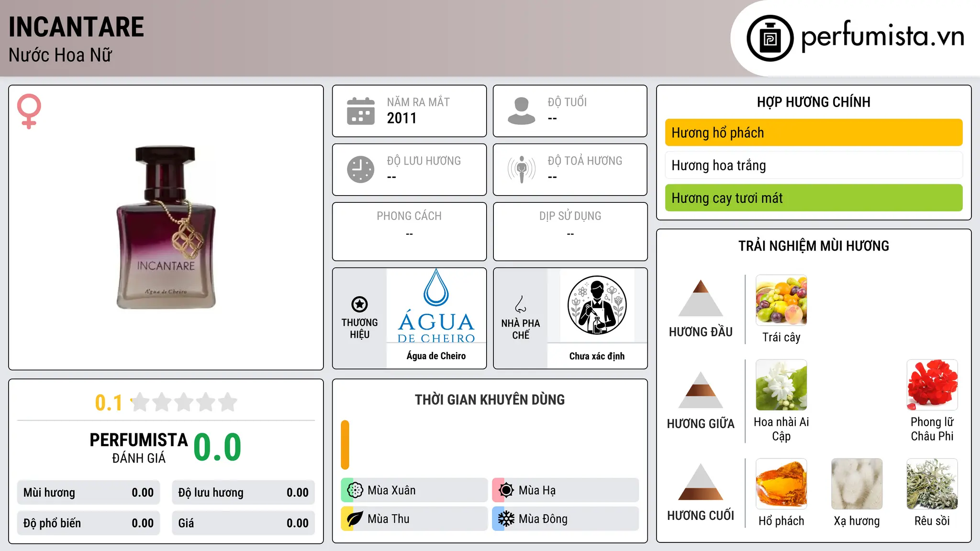The height and width of the screenshot is (551, 980).
Task: Select the Hổ phách amber note image
Action: point(781,484)
